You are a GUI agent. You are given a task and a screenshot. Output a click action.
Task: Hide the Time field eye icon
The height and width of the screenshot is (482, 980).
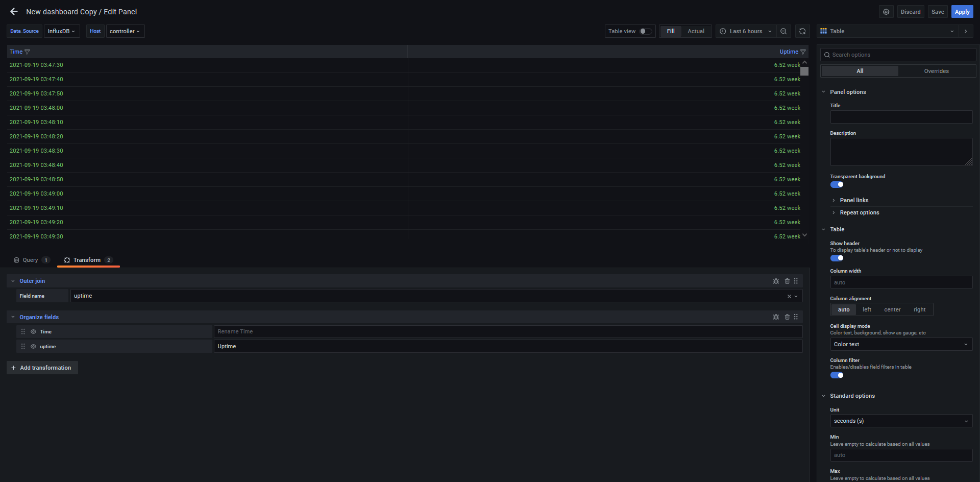[33, 331]
